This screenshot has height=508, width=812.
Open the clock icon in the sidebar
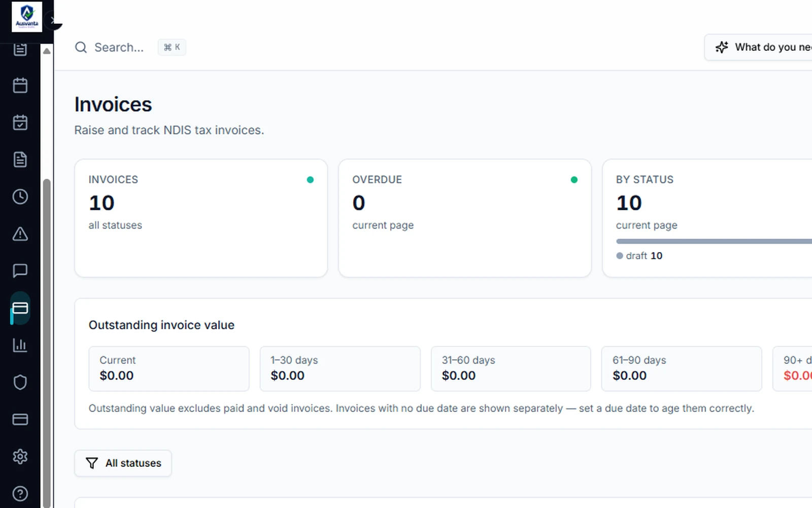[20, 197]
